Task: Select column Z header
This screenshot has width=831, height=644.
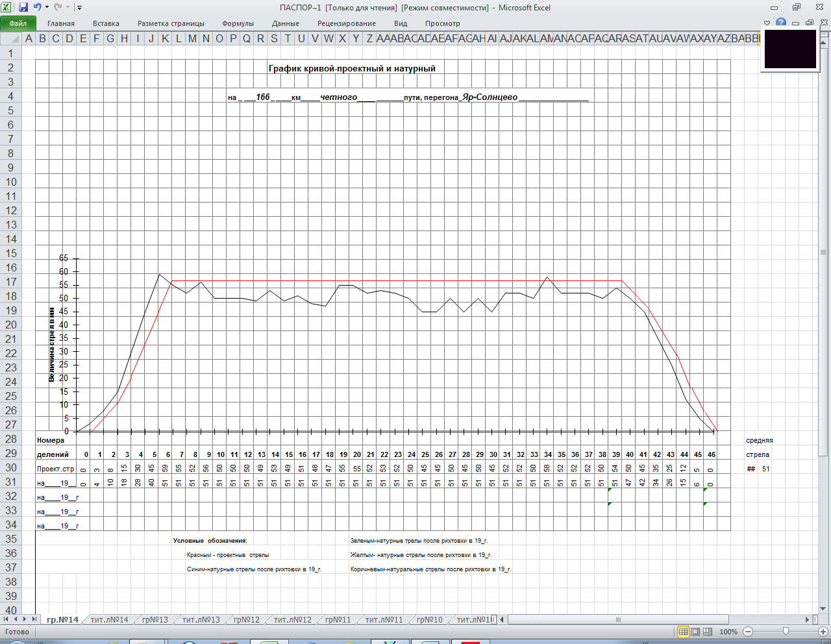Action: tap(369, 38)
